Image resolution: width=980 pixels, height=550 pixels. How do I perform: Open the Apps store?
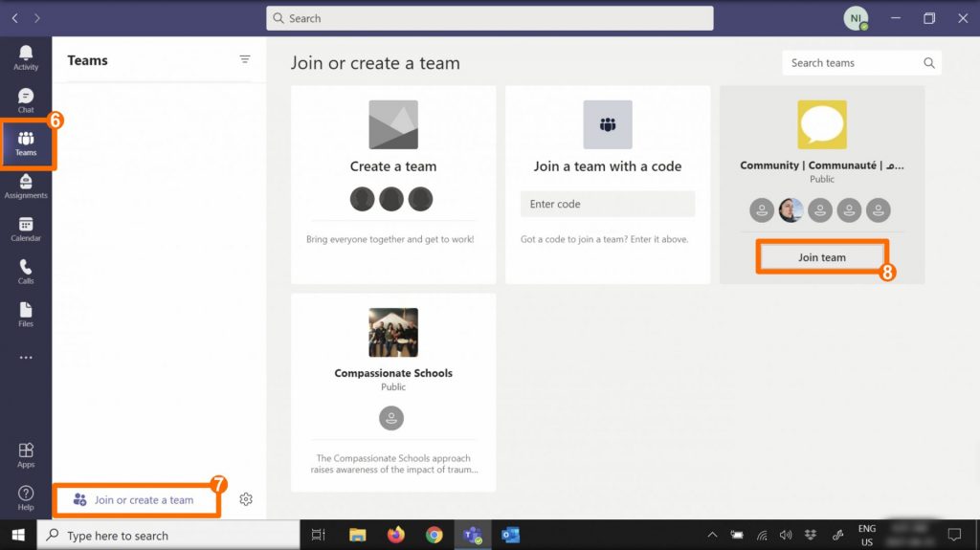point(26,455)
